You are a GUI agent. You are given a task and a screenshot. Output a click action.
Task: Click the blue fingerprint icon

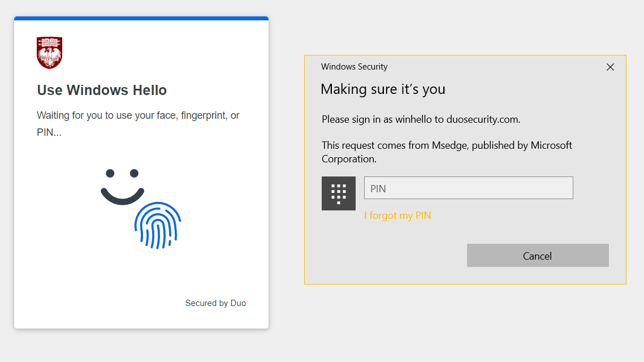pos(158,225)
